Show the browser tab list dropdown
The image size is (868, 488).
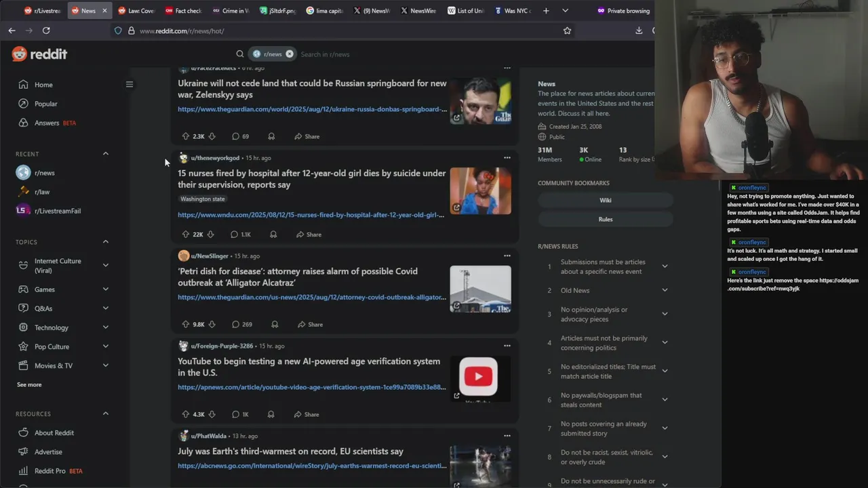point(565,11)
